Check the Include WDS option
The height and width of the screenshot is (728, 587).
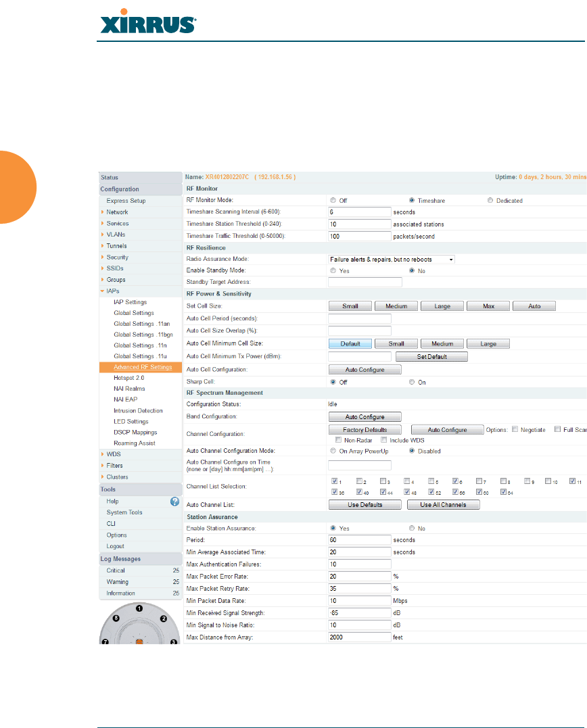[x=383, y=439]
